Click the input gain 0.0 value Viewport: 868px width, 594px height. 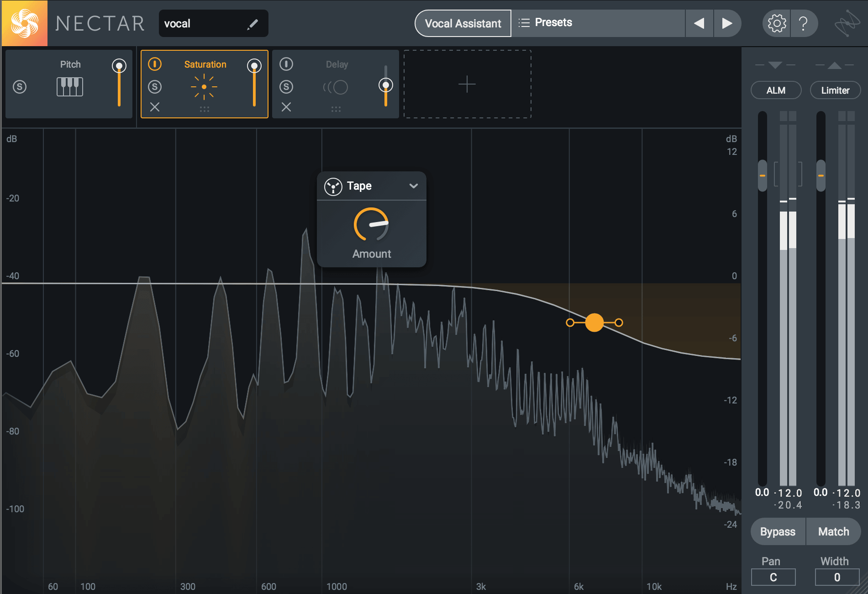[x=762, y=493]
